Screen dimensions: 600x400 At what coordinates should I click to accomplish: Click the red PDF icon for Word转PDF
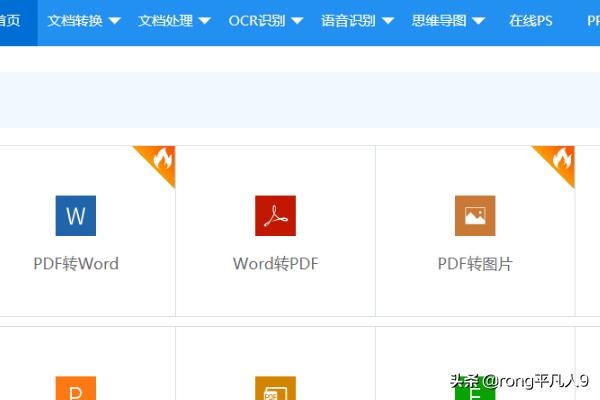pyautogui.click(x=276, y=216)
